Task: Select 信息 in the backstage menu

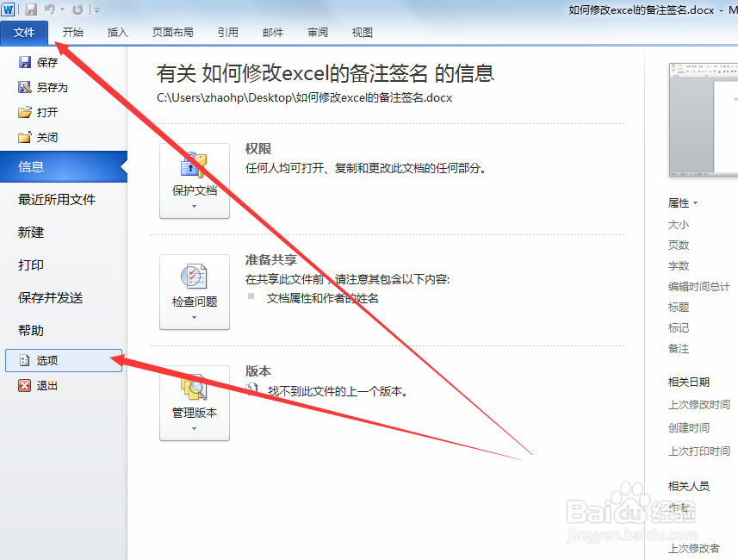Action: coord(64,167)
